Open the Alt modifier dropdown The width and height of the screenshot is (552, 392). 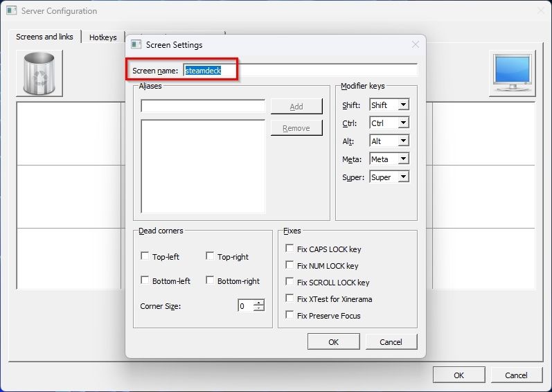pos(404,141)
